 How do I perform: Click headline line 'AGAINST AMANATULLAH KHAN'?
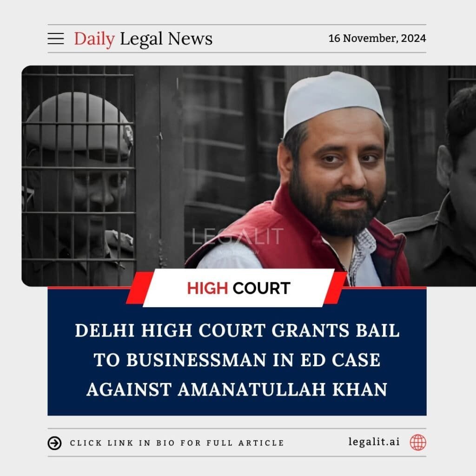point(237,389)
